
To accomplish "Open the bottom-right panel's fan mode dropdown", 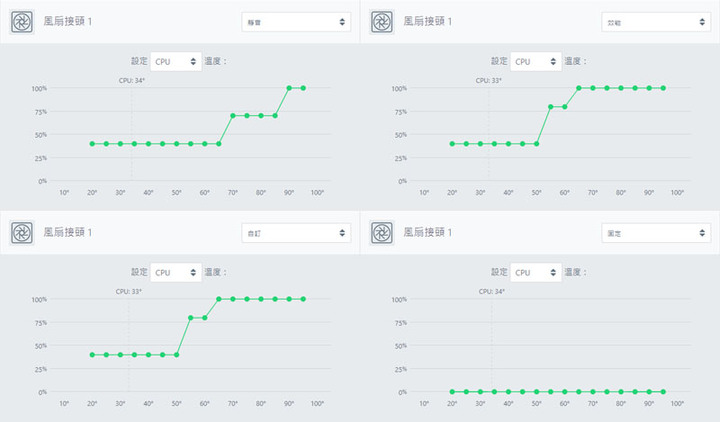I will [656, 233].
